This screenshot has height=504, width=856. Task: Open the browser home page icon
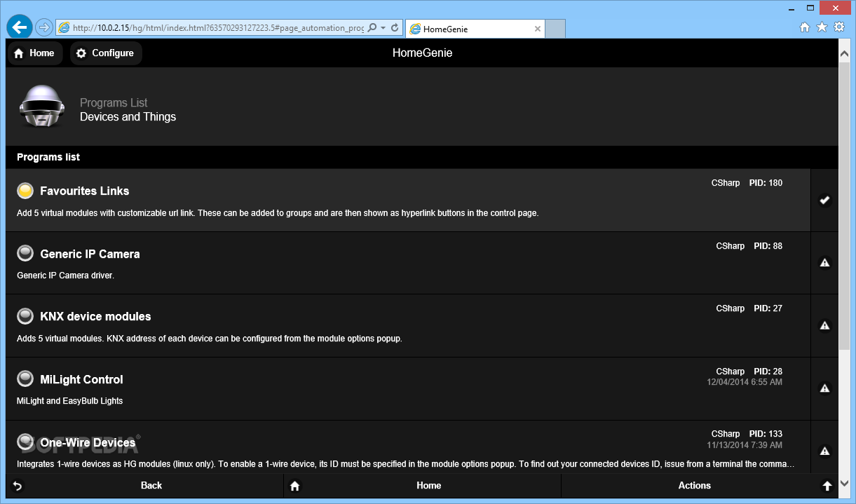coord(805,27)
